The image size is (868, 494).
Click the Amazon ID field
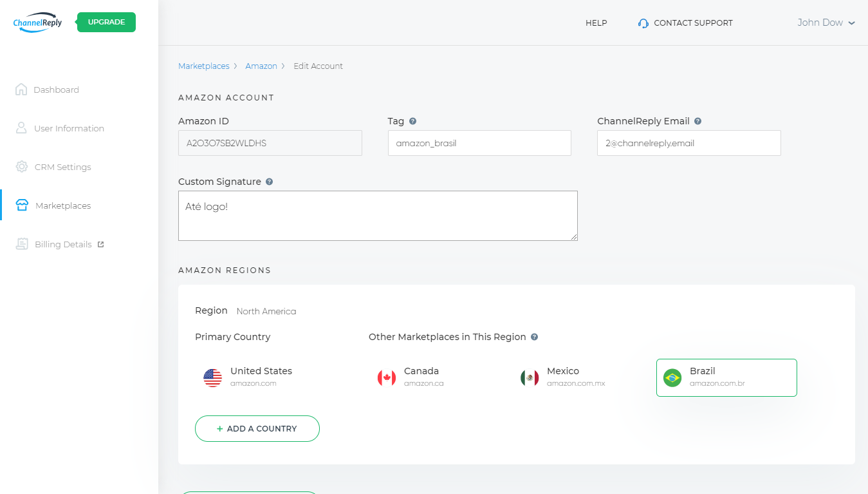[x=270, y=143]
